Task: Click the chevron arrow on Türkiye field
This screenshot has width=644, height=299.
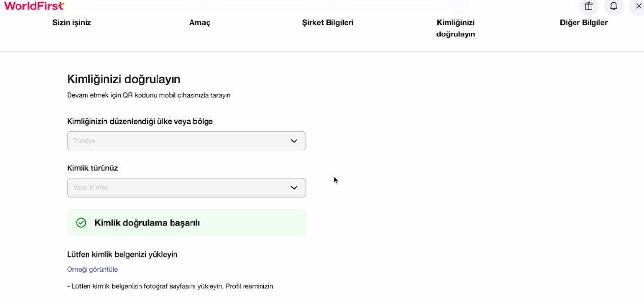Action: [x=294, y=141]
